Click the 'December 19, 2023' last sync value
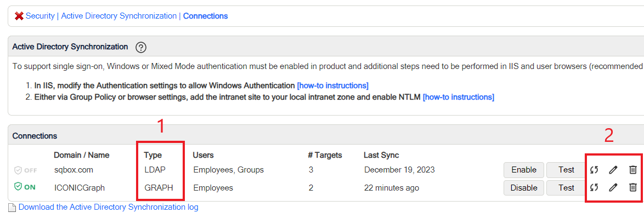Image resolution: width=644 pixels, height=218 pixels. point(399,170)
